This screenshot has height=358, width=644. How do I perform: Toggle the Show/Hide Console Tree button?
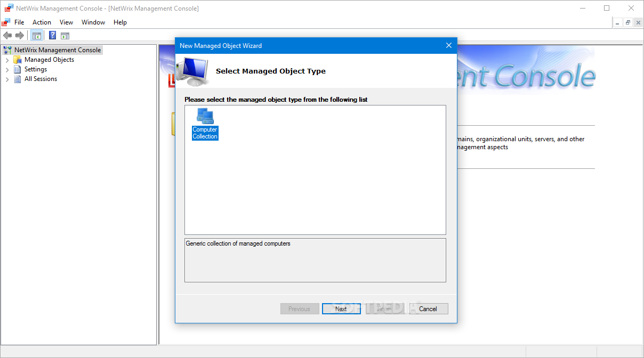pos(37,36)
